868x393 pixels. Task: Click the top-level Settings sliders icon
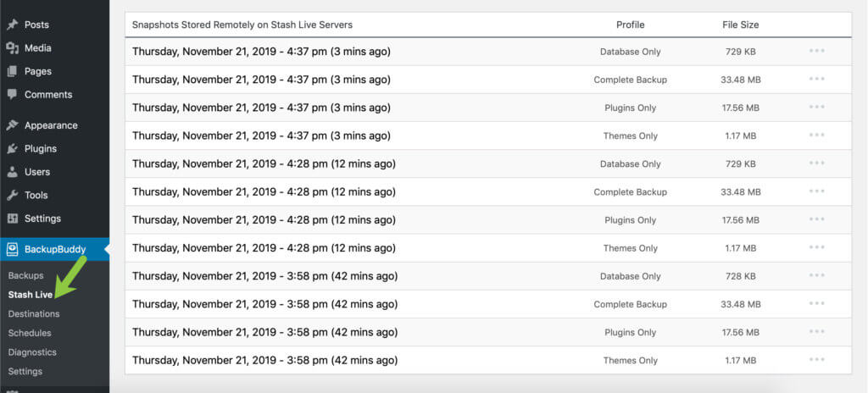click(x=12, y=219)
